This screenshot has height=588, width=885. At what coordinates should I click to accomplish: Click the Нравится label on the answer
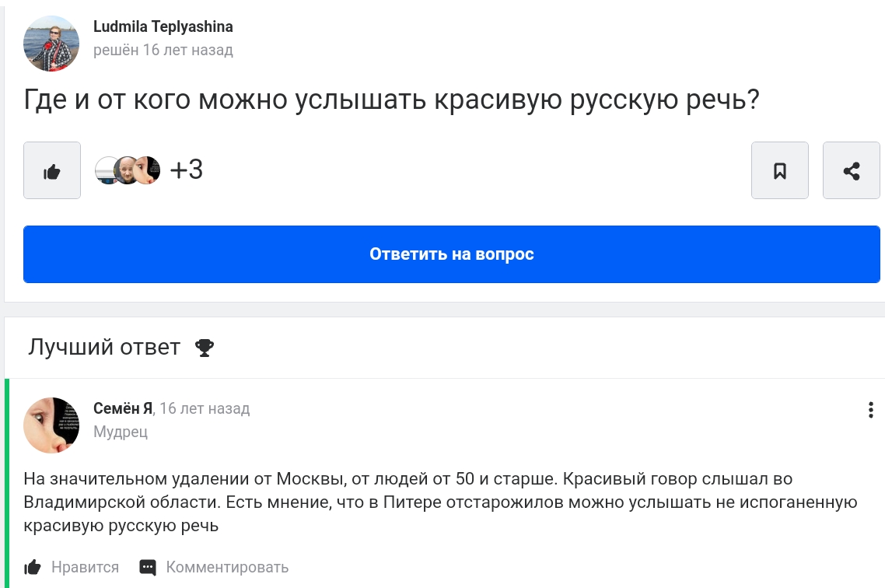pyautogui.click(x=85, y=567)
